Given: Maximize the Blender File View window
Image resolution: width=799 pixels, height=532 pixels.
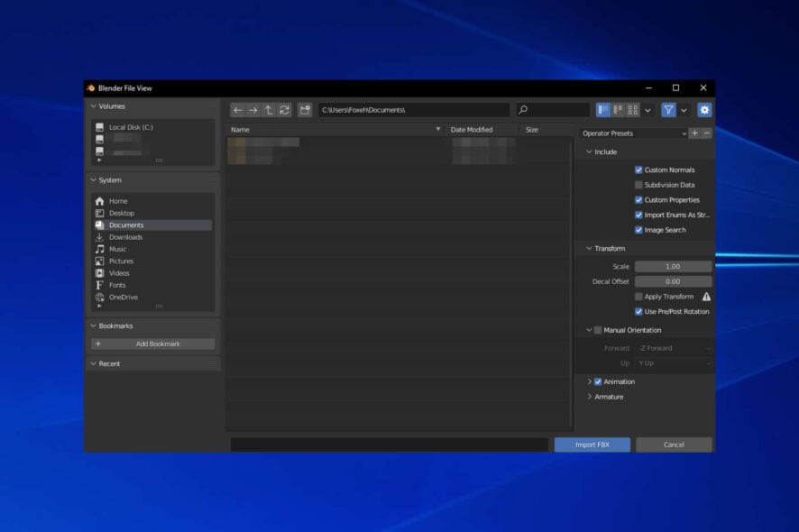Looking at the screenshot, I should [x=675, y=88].
